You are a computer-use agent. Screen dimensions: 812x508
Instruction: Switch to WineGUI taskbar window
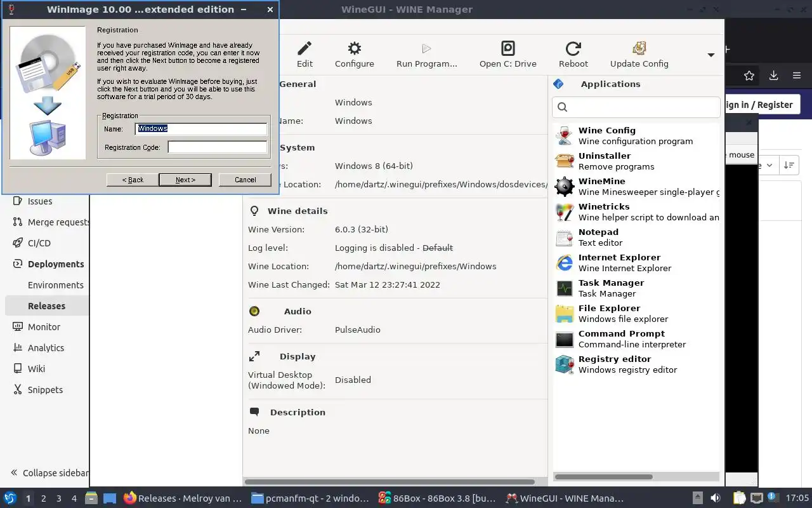pos(563,498)
